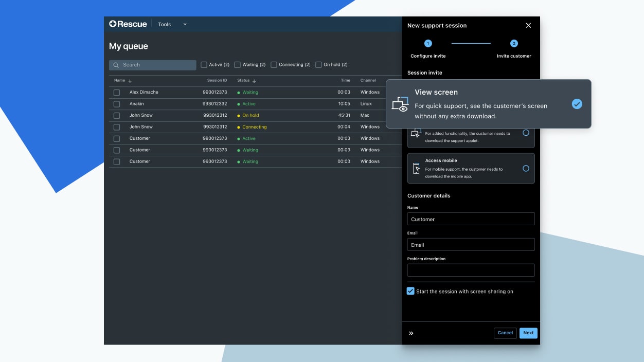Image resolution: width=644 pixels, height=362 pixels.
Task: Select the Access mobile radio button
Action: 526,168
